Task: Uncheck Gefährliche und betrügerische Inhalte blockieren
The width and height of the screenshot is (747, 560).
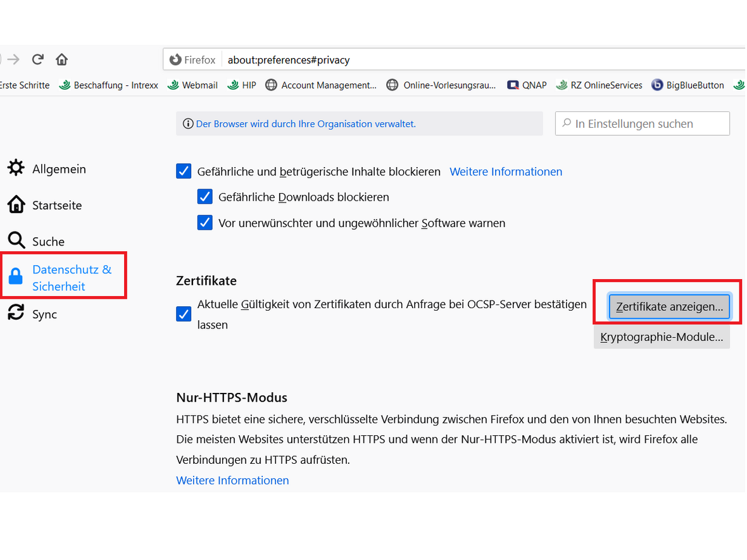Action: (x=184, y=171)
